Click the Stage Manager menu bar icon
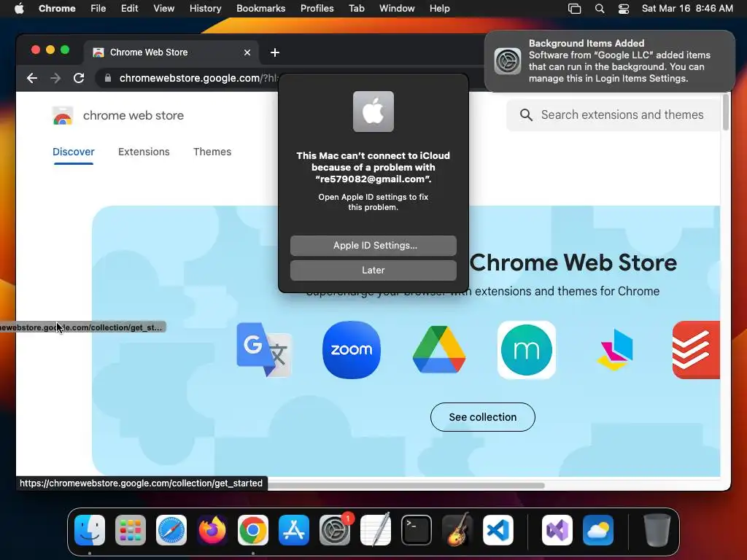 pyautogui.click(x=575, y=9)
